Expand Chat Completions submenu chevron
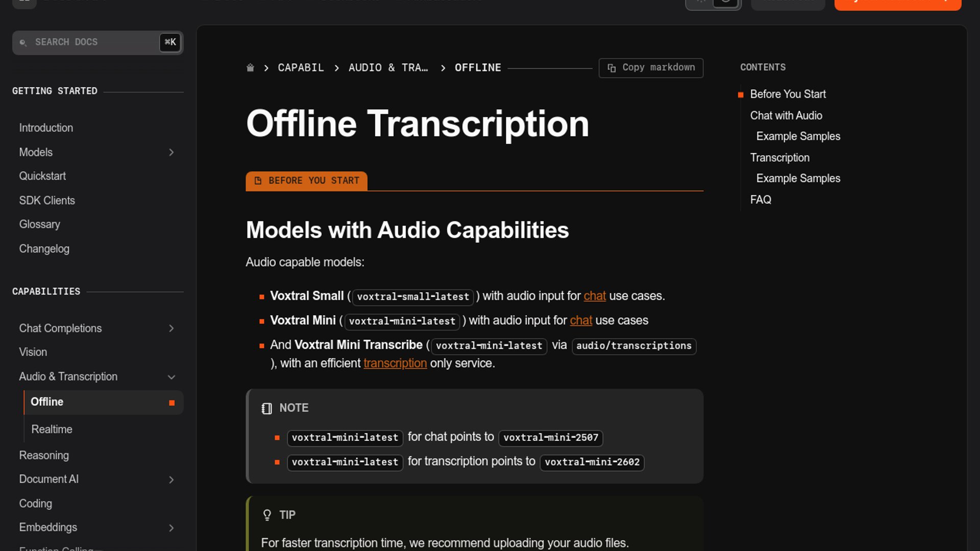This screenshot has width=980, height=551. pyautogui.click(x=171, y=329)
